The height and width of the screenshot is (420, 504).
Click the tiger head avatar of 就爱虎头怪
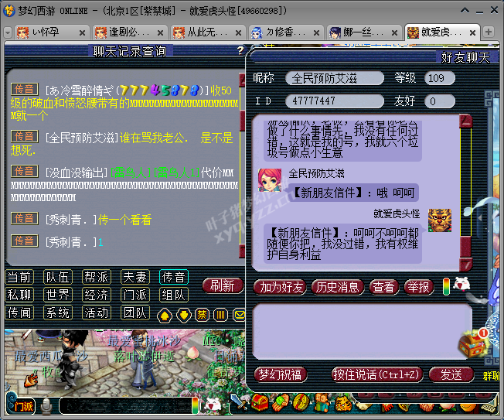(439, 220)
